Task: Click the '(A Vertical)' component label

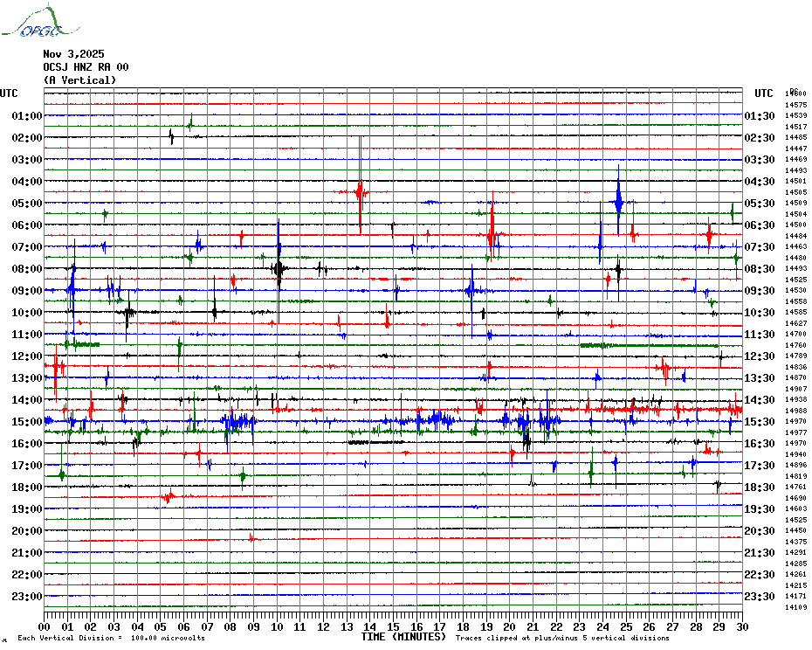Action: pos(79,80)
